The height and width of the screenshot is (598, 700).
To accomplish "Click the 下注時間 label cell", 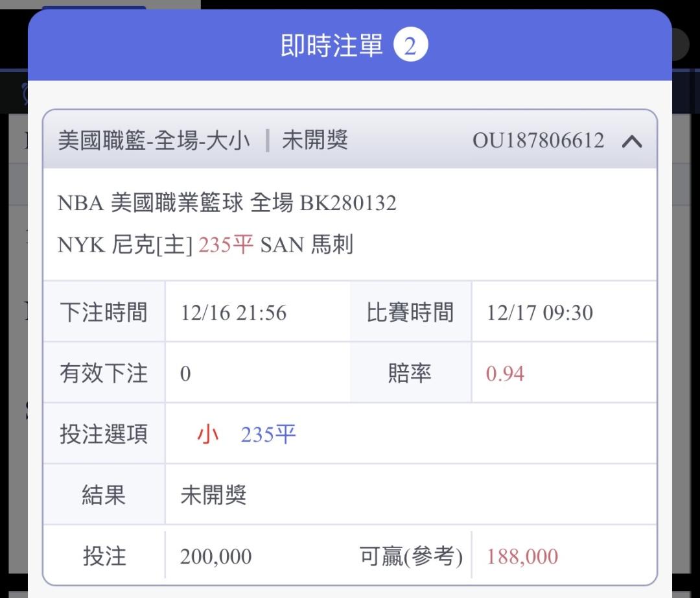I will [x=104, y=313].
